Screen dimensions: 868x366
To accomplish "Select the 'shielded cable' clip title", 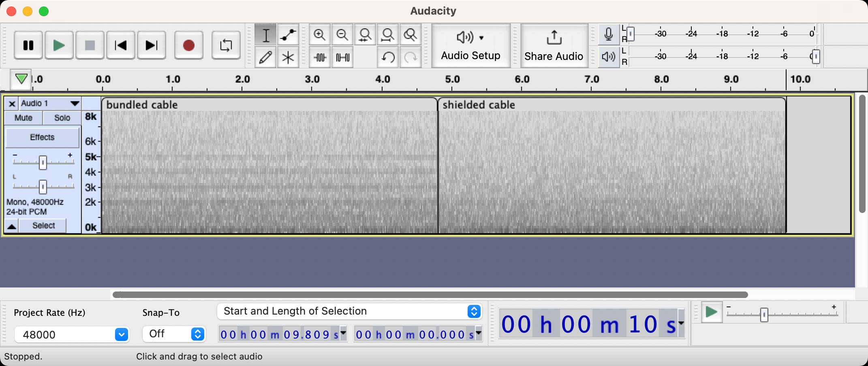I will [479, 105].
